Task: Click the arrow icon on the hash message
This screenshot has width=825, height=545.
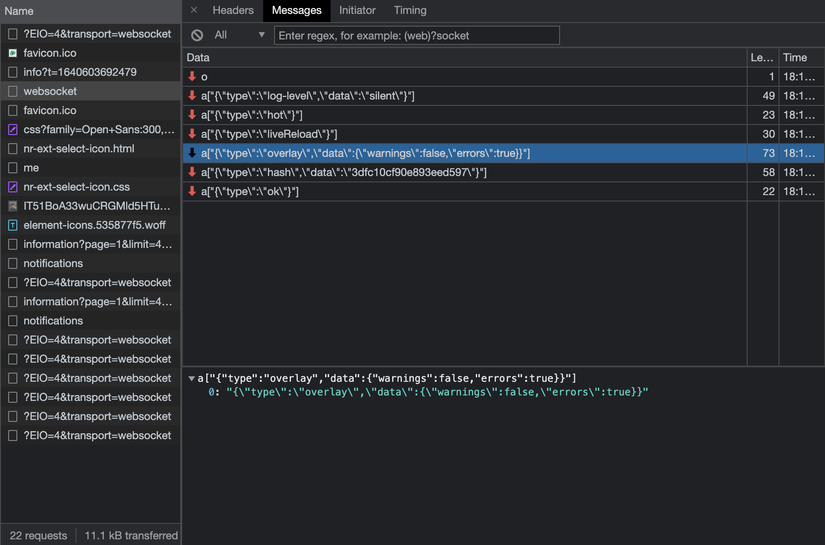Action: (x=192, y=172)
